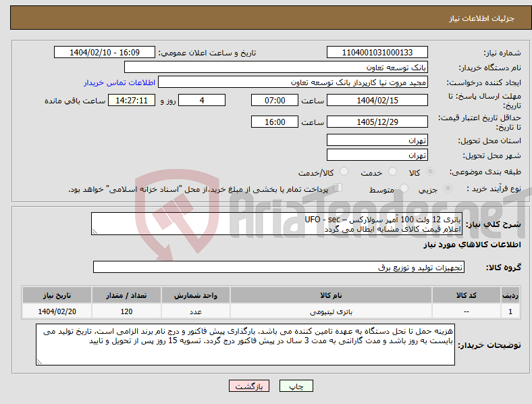
Task: Click the need date cell 1404/02/20
Action: (57, 311)
